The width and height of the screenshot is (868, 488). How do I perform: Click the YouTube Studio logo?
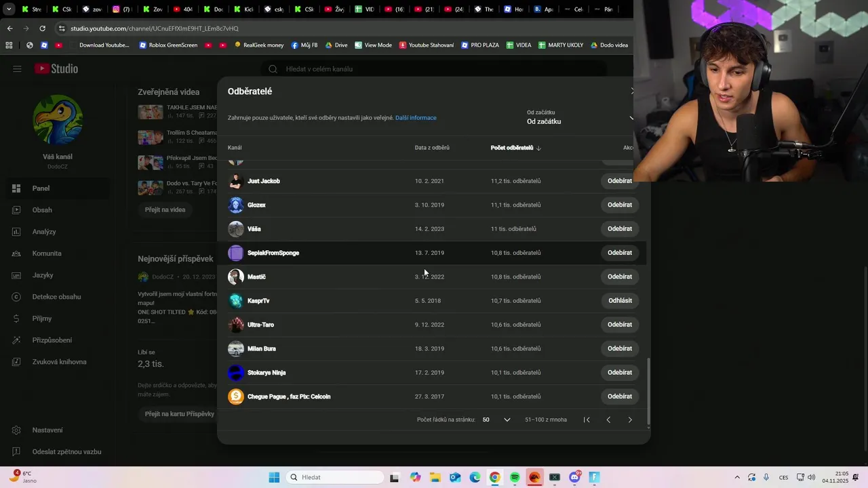[x=56, y=68]
